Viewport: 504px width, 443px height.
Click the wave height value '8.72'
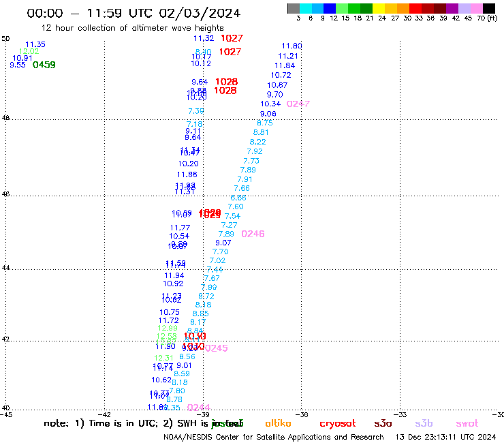pyautogui.click(x=206, y=296)
